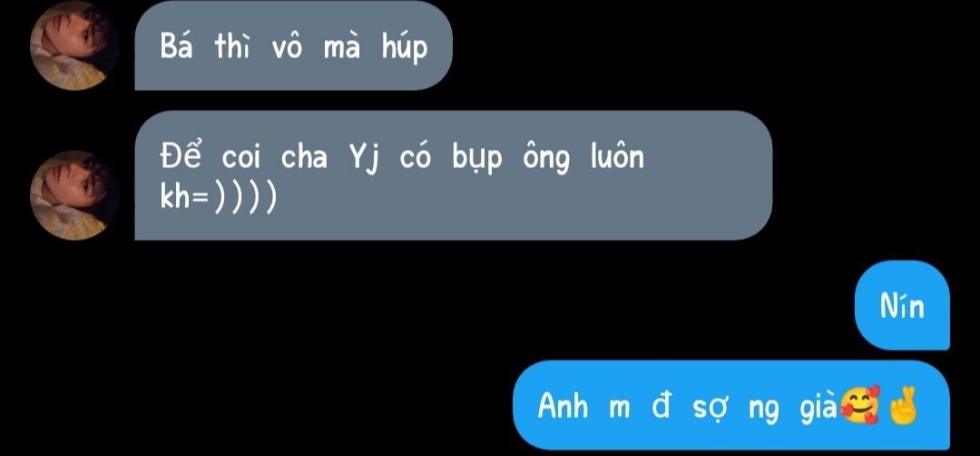Open the avatar beside "Bá thì vô mà húp"
Image resolution: width=980 pixels, height=456 pixels.
[x=73, y=45]
